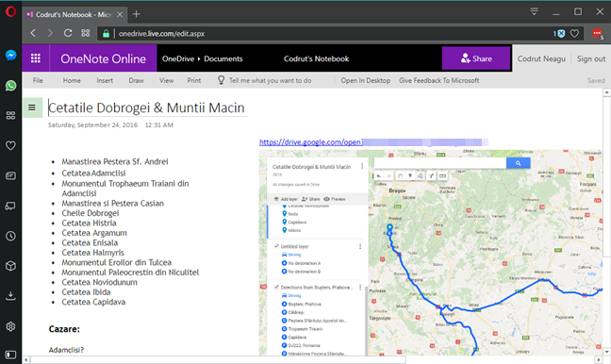Click the Cazare: heading text
The width and height of the screenshot is (611, 364).
(64, 329)
